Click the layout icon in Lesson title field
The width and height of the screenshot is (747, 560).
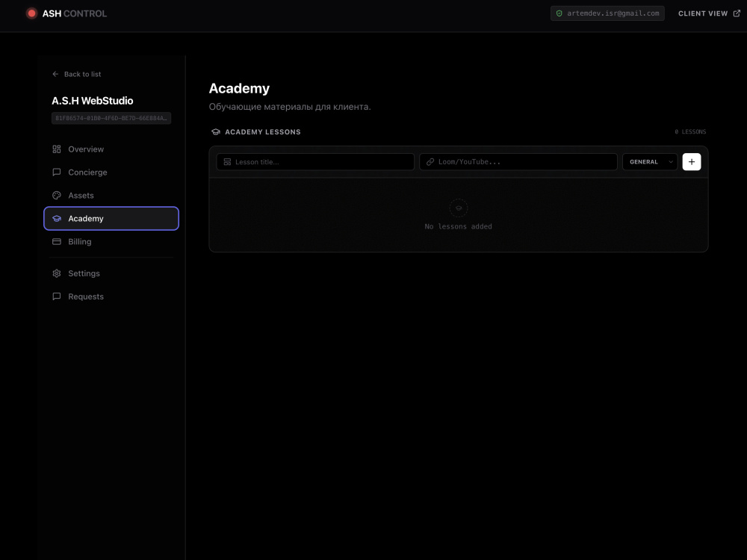(227, 162)
